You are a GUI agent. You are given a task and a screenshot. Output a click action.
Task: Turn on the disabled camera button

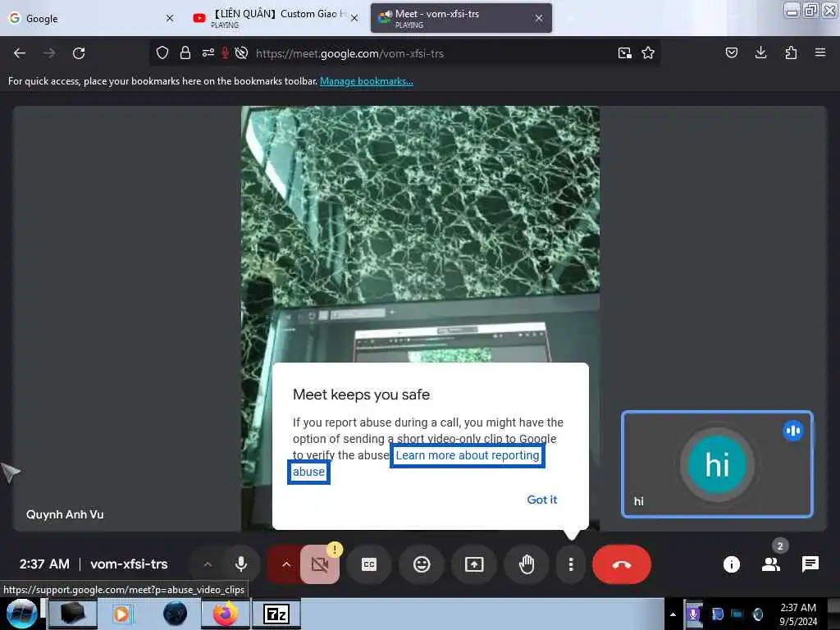click(x=320, y=564)
